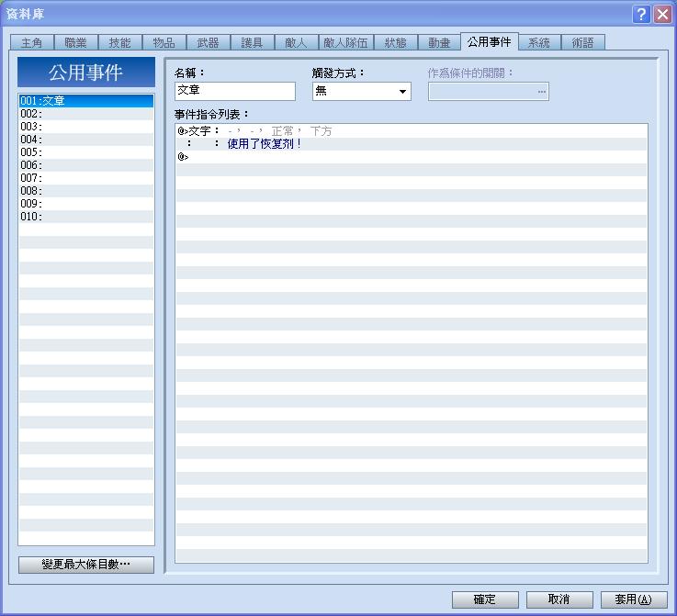Image resolution: width=677 pixels, height=616 pixels.
Task: Click the 名稱 input field
Action: (235, 91)
